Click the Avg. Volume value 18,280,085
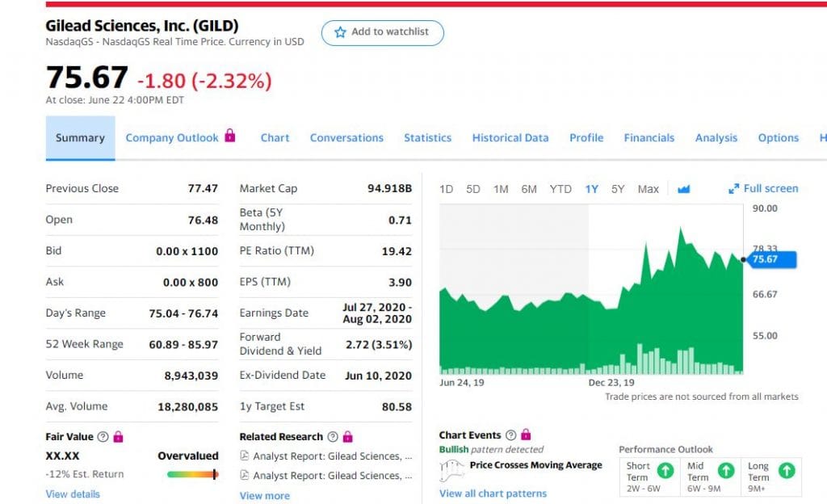 pos(187,406)
